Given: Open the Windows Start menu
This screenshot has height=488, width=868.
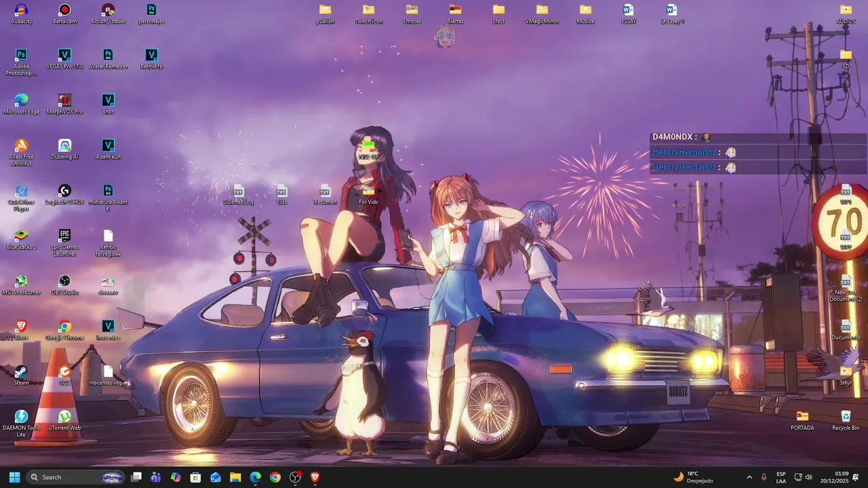Looking at the screenshot, I should click(14, 477).
